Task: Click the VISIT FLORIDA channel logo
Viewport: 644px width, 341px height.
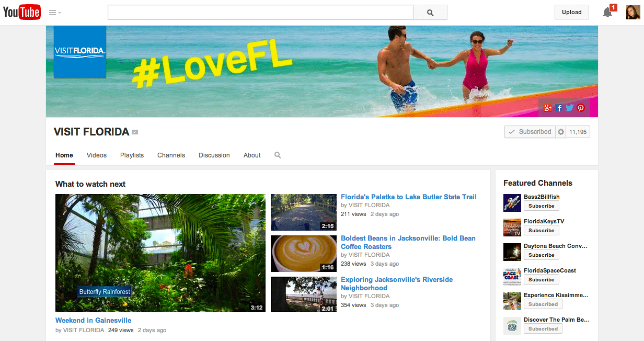Action: point(80,52)
